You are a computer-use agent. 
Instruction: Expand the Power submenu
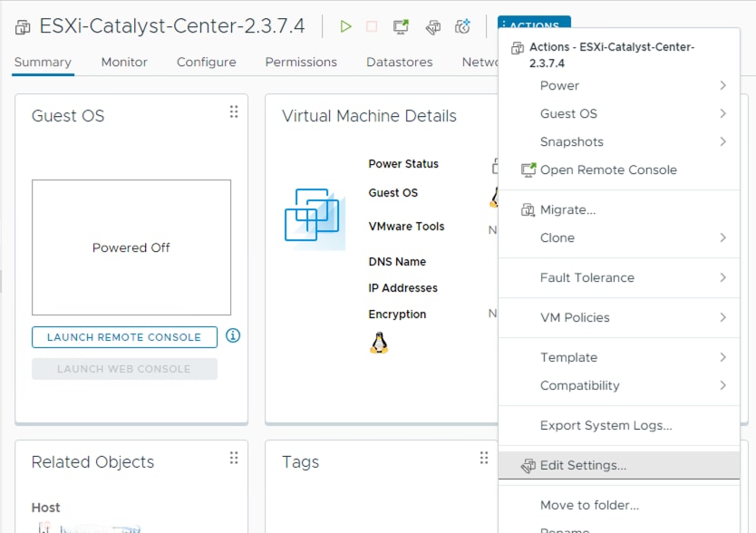tap(619, 85)
